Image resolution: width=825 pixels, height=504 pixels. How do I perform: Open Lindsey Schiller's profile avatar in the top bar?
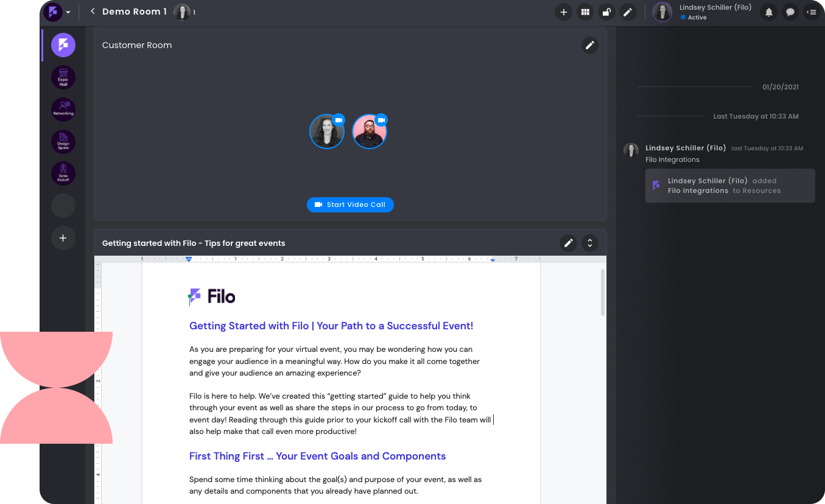pos(662,12)
